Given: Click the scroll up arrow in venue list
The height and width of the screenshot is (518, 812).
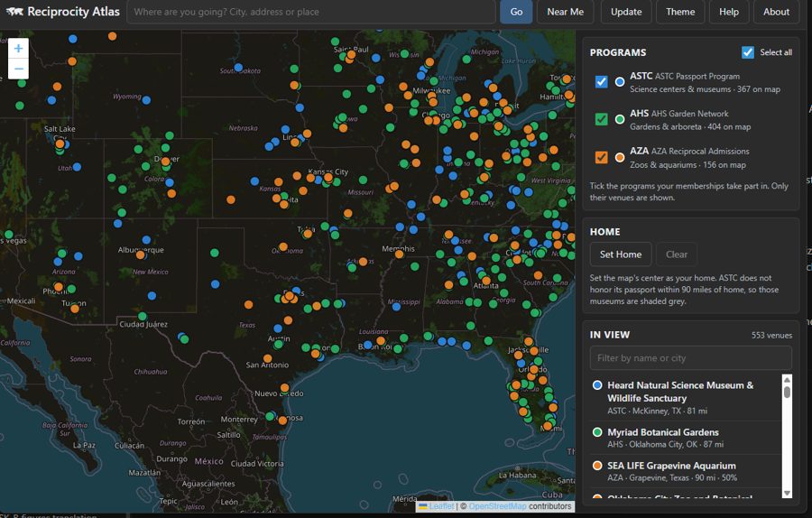Looking at the screenshot, I should (787, 380).
